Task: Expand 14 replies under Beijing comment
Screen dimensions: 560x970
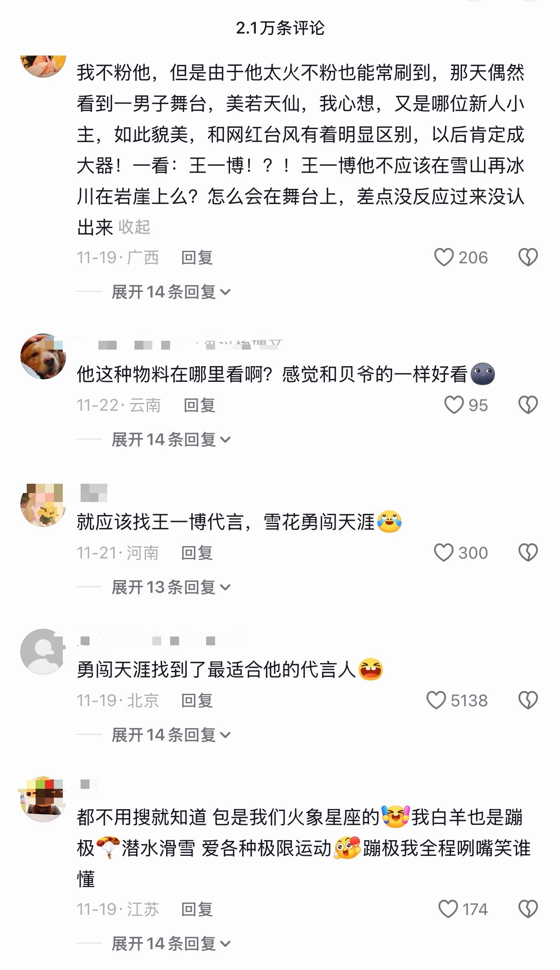Action: [171, 735]
